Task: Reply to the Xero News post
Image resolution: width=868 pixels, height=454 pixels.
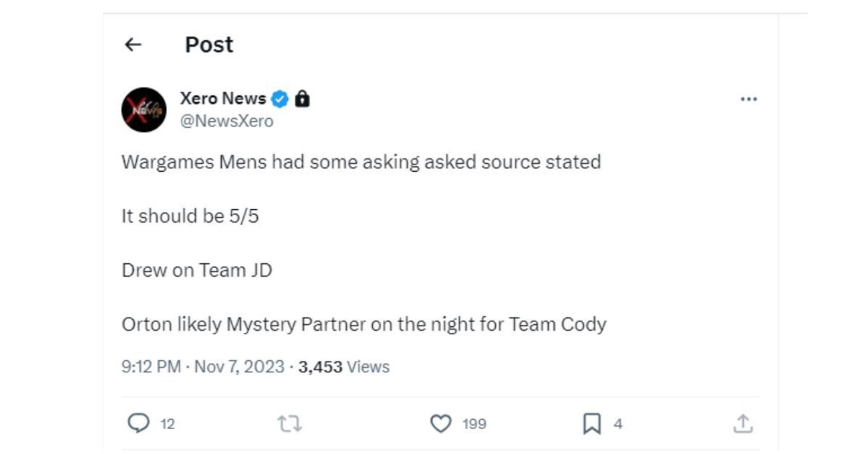Action: [x=139, y=423]
